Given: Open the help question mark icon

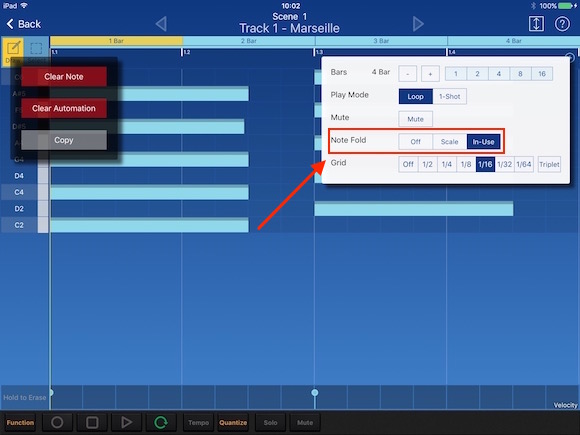Looking at the screenshot, I should [562, 24].
